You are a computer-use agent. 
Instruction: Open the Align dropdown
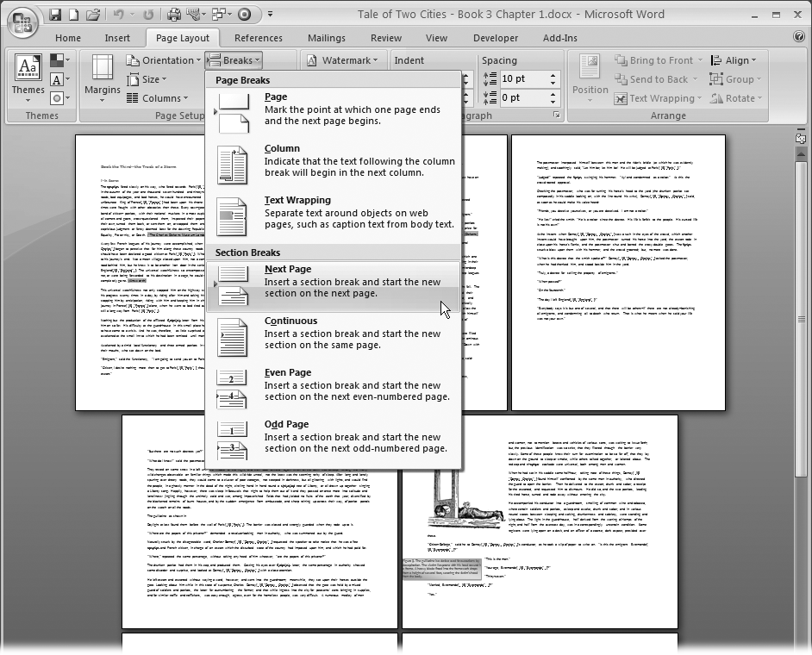pos(734,60)
